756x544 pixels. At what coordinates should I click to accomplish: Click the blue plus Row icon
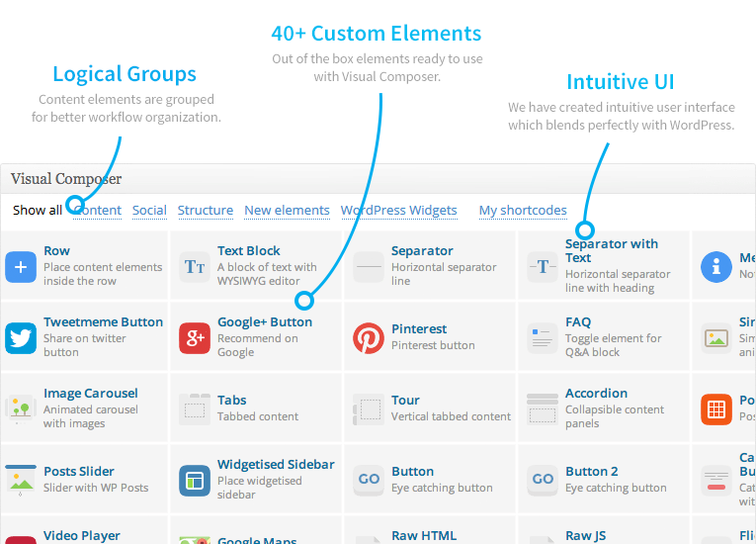21,267
